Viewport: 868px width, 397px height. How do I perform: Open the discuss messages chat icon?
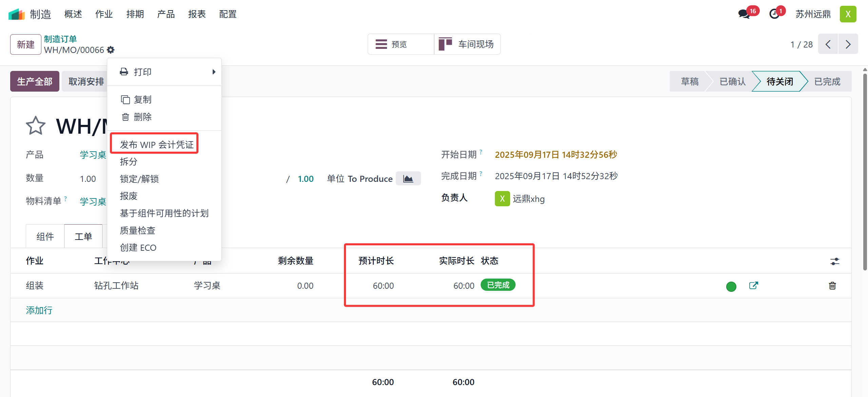(744, 14)
